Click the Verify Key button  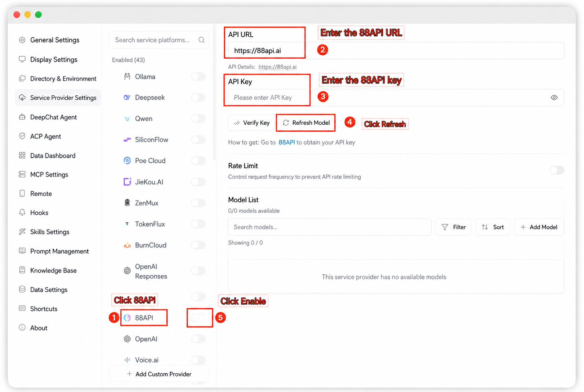click(252, 123)
